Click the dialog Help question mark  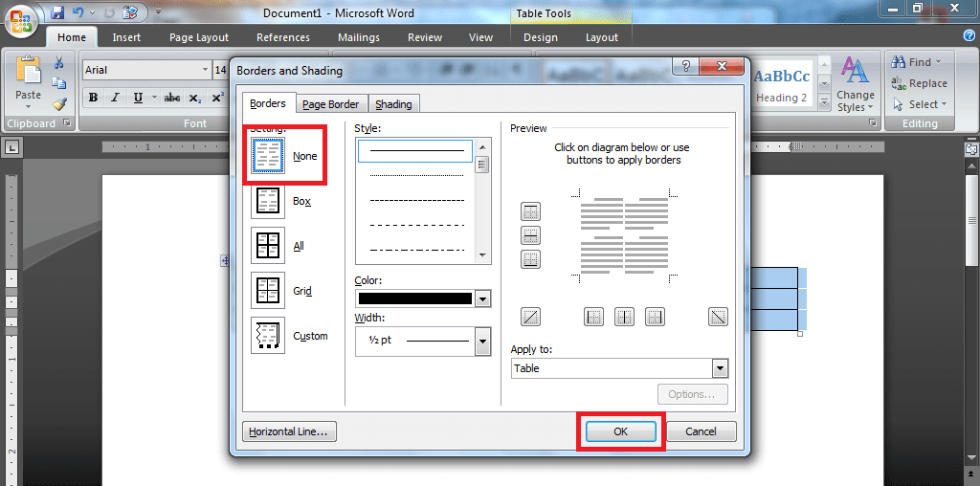click(x=686, y=66)
